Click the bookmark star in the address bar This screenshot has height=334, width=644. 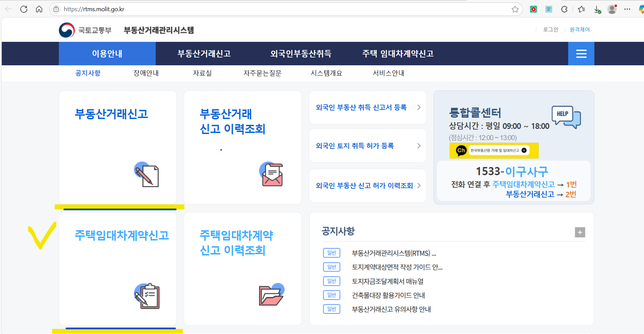pyautogui.click(x=515, y=9)
